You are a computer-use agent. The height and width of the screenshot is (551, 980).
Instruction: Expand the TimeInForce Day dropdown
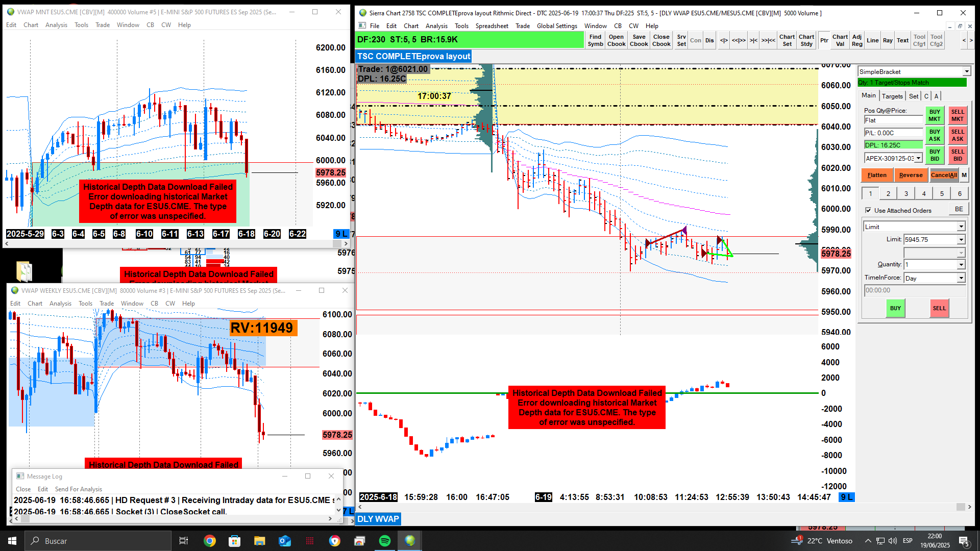click(x=961, y=278)
